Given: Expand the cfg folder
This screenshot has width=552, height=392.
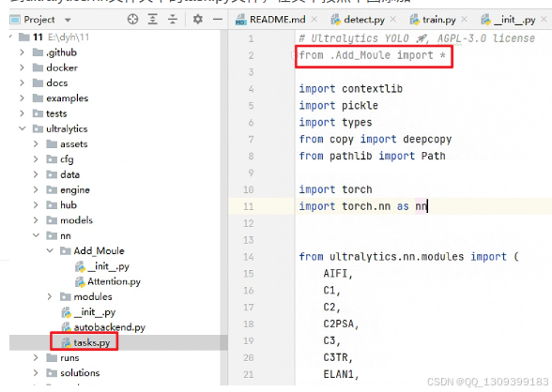Looking at the screenshot, I should pyautogui.click(x=36, y=159).
